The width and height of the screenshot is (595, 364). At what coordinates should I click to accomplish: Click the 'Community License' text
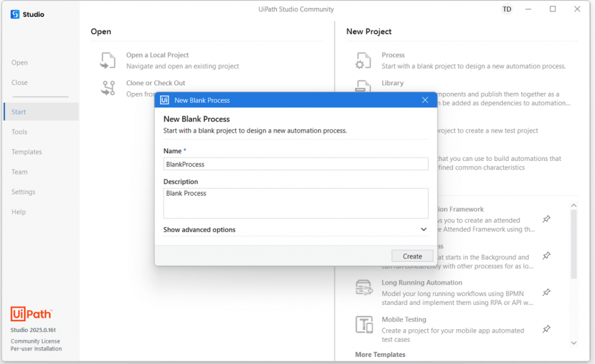[x=35, y=341]
